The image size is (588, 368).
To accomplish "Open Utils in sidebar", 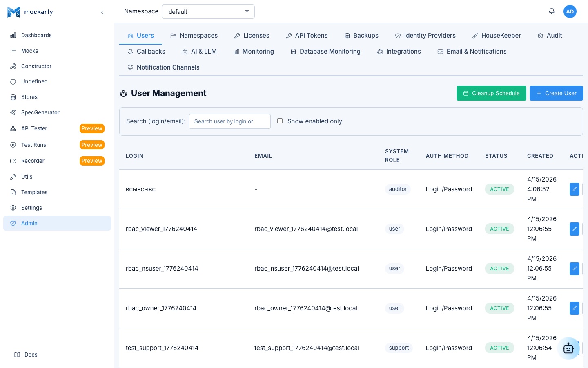I will tap(57, 177).
